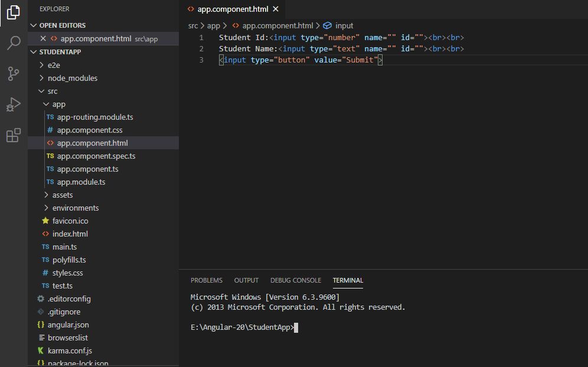
Task: Click the input breadcrumb item
Action: coord(344,25)
